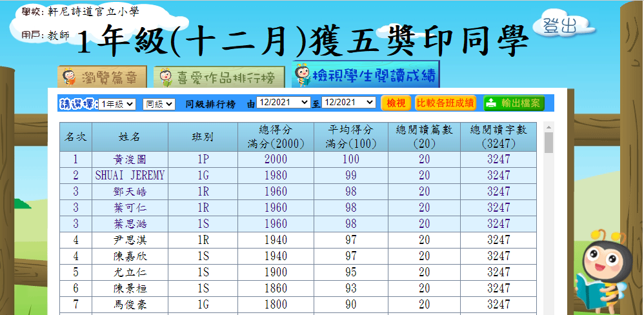
Task: Click the 請選擇 label
Action: tap(78, 105)
